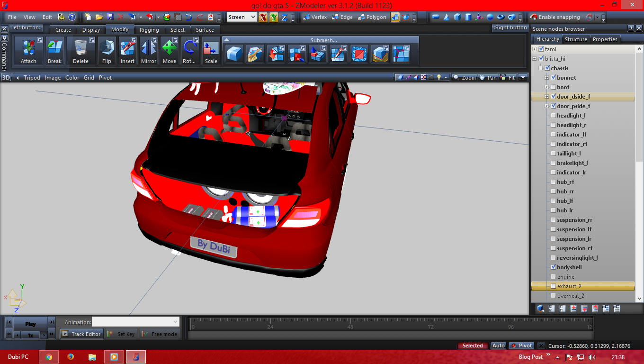Toggle Enable snapping
The image size is (644, 364).
(555, 17)
